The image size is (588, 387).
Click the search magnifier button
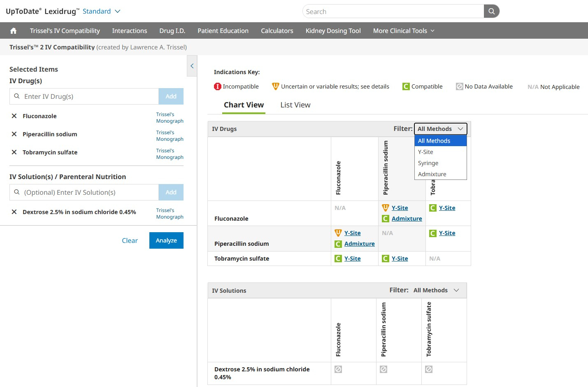[x=491, y=12]
